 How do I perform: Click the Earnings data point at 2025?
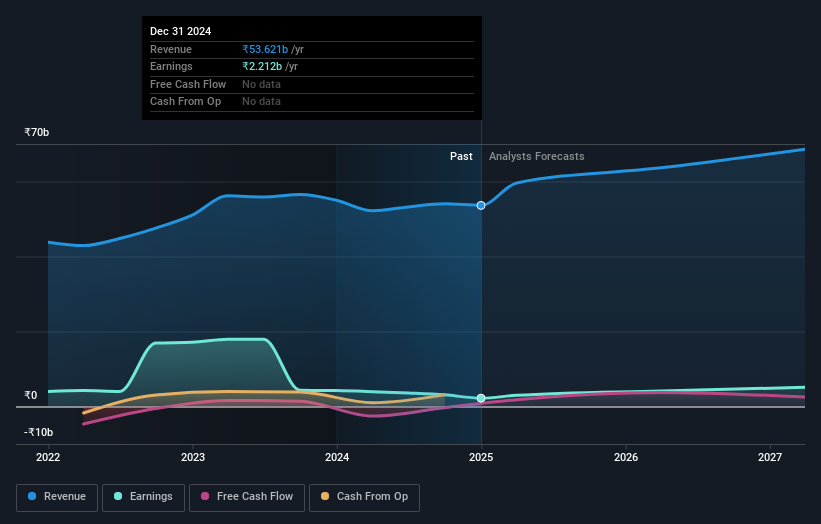click(x=481, y=398)
